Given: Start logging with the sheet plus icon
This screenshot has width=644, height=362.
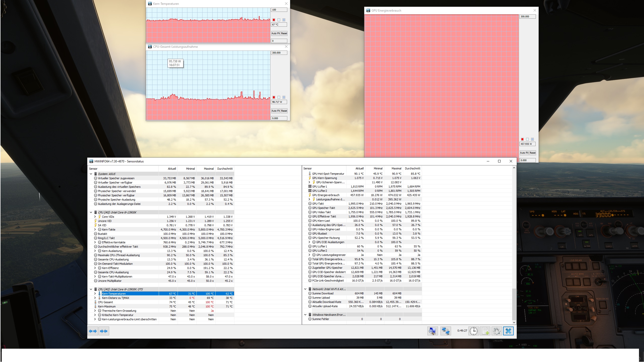Looking at the screenshot, I should [485, 331].
